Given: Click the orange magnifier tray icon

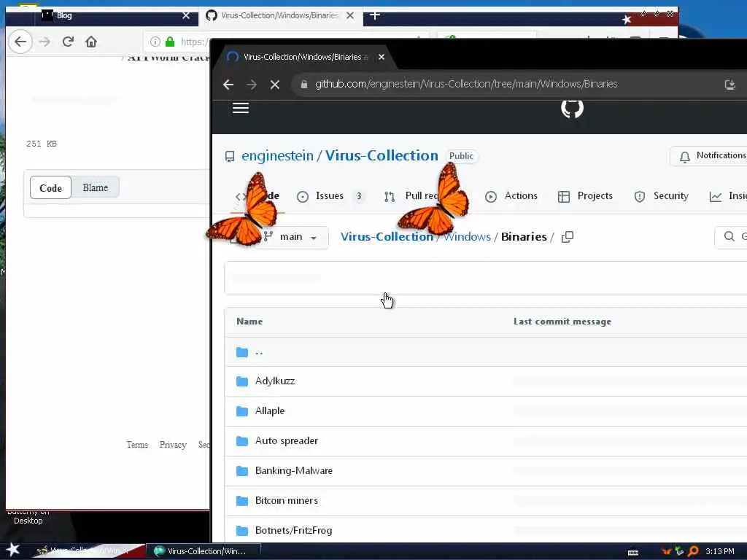Looking at the screenshot, I should [694, 551].
